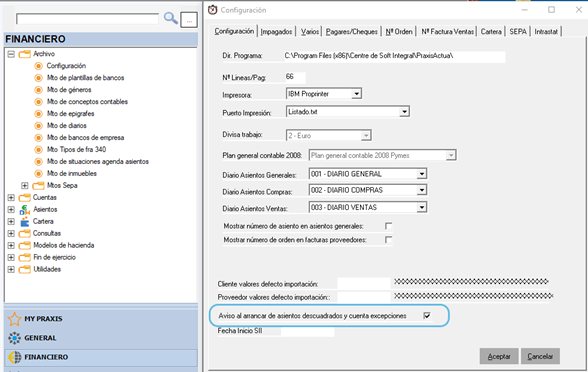Click the bullet icon beside Mto de situaciones agenda asientos
Viewport: 588px width, 372px height.
click(38, 162)
